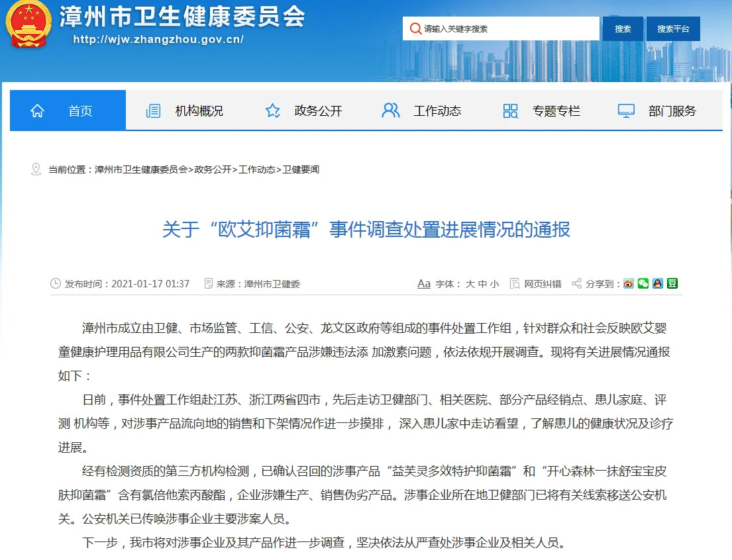This screenshot has width=732, height=560.
Task: Open 工作动态 breadcrumb link
Action: click(257, 169)
